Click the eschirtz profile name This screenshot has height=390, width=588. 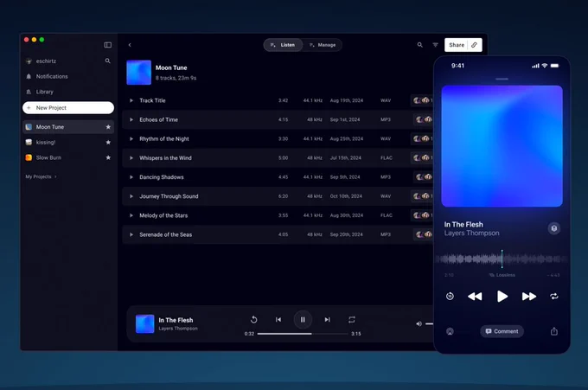click(x=46, y=61)
